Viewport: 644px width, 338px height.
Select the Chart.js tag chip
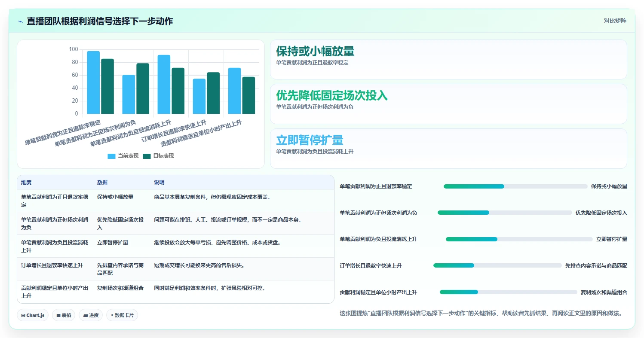(33, 315)
